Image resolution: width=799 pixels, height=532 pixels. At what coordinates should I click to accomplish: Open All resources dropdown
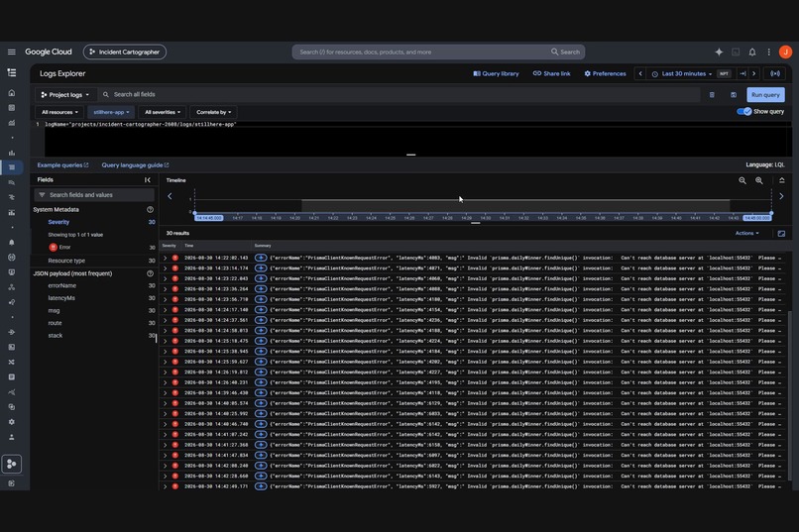[59, 112]
